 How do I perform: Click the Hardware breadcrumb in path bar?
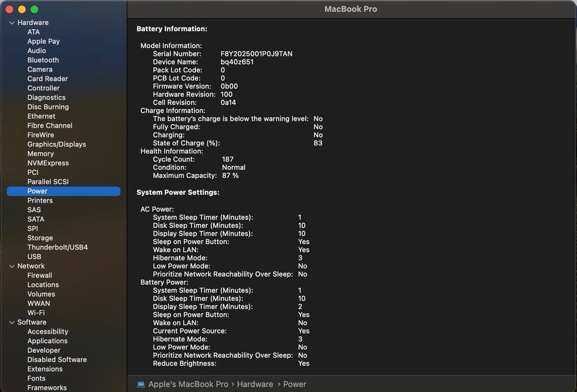click(255, 384)
